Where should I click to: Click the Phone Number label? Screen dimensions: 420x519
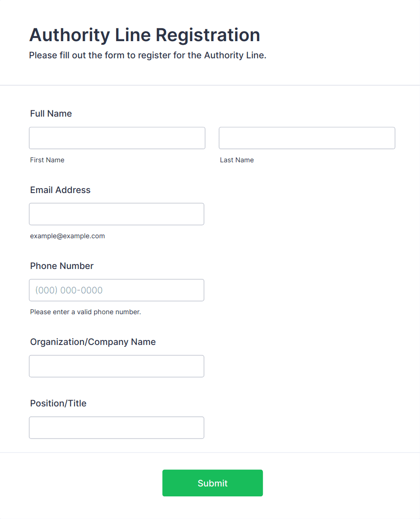(x=62, y=266)
